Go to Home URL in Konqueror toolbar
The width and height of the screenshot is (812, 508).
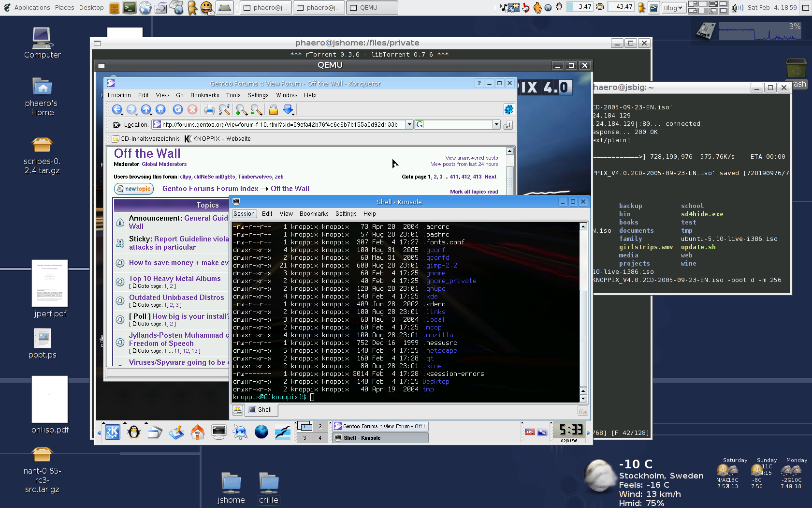160,109
